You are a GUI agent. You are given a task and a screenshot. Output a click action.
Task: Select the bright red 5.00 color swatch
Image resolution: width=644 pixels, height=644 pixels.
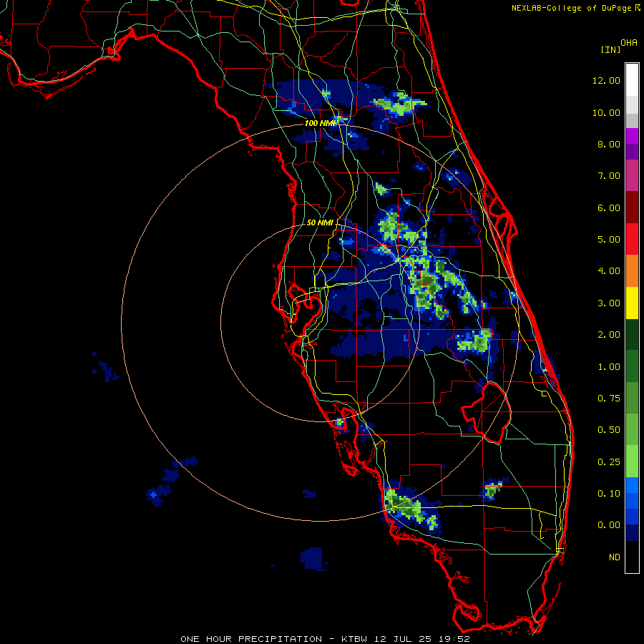pos(632,239)
